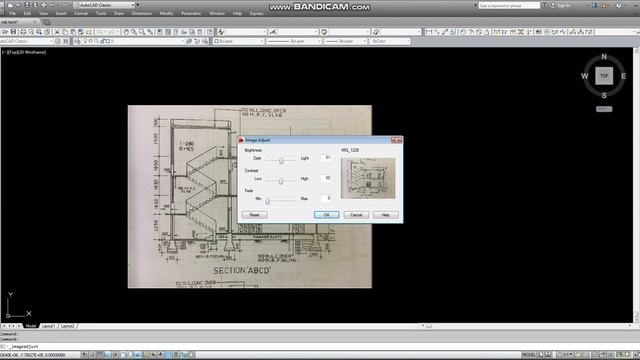Click the Cut icon in the Standard toolbar
The height and width of the screenshot is (360, 640).
pos(57,32)
